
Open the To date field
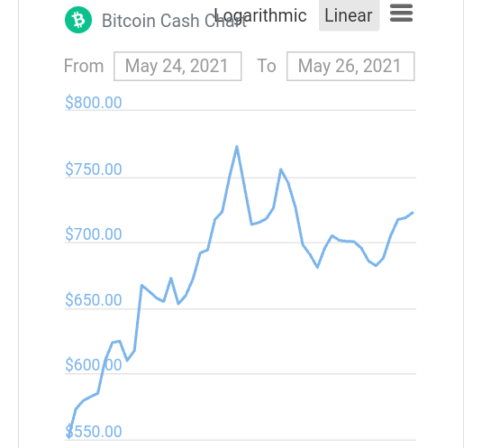pyautogui.click(x=350, y=66)
